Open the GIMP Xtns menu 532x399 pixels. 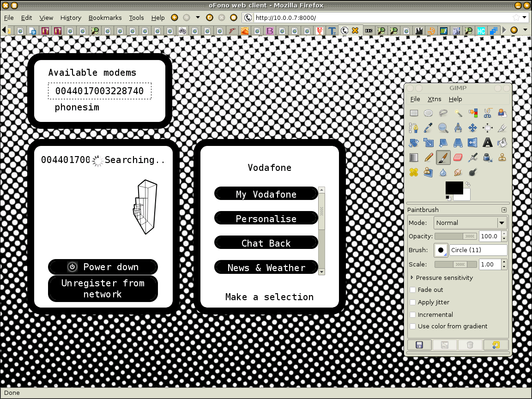point(434,99)
